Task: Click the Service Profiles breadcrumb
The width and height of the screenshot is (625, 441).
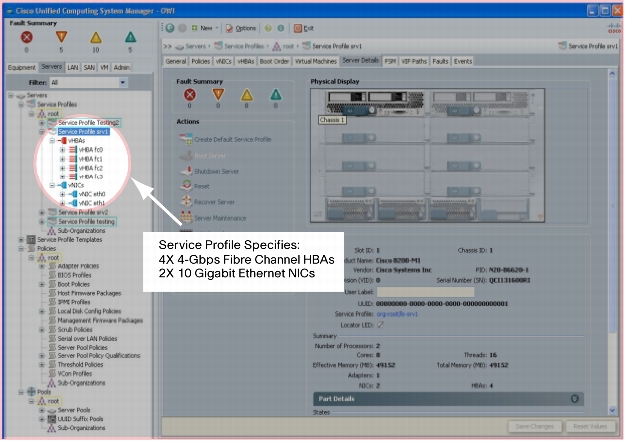Action: click(244, 46)
